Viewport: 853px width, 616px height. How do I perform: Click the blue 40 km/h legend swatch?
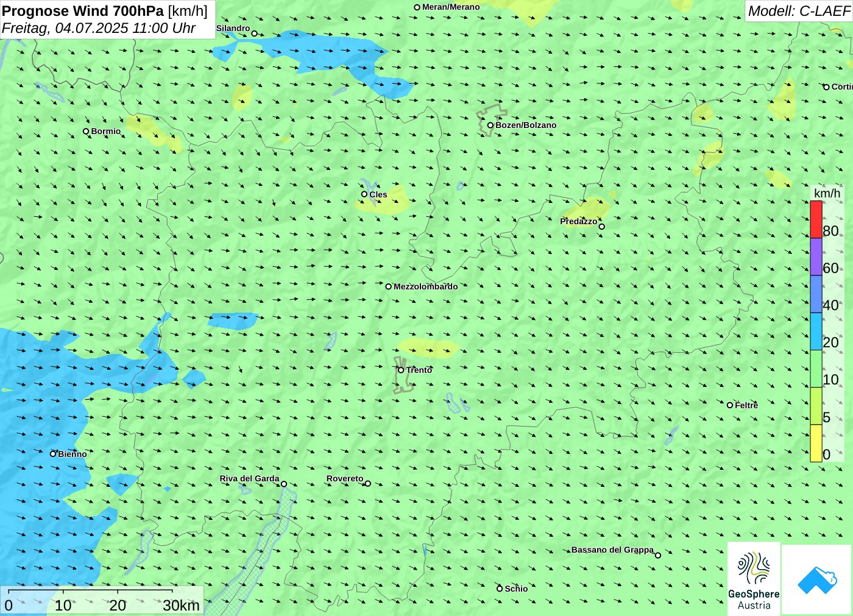click(x=816, y=294)
